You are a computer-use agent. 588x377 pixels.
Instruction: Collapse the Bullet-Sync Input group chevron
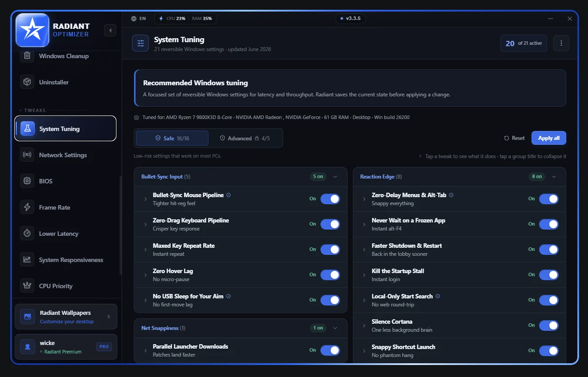[x=335, y=177]
